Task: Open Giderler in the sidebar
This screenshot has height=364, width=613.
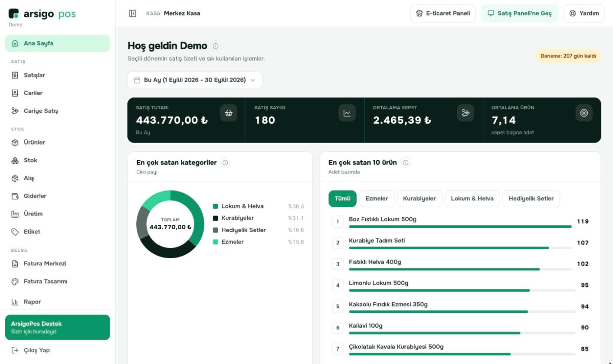Action: click(x=58, y=196)
